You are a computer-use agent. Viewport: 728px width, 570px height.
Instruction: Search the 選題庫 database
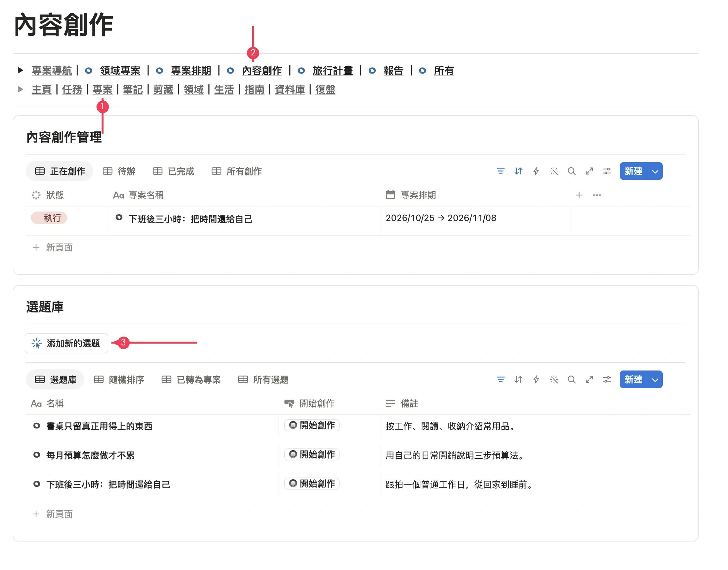click(x=572, y=379)
